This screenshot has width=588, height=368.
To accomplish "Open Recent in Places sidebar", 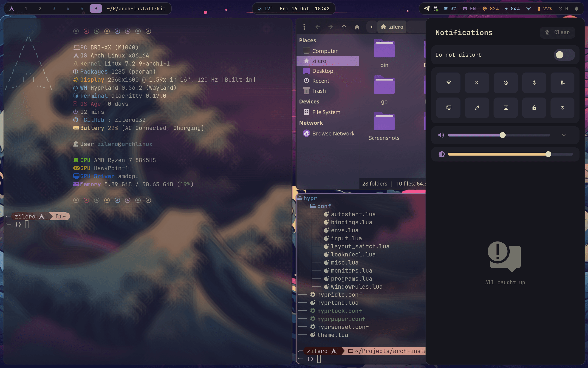I will 328,81.
